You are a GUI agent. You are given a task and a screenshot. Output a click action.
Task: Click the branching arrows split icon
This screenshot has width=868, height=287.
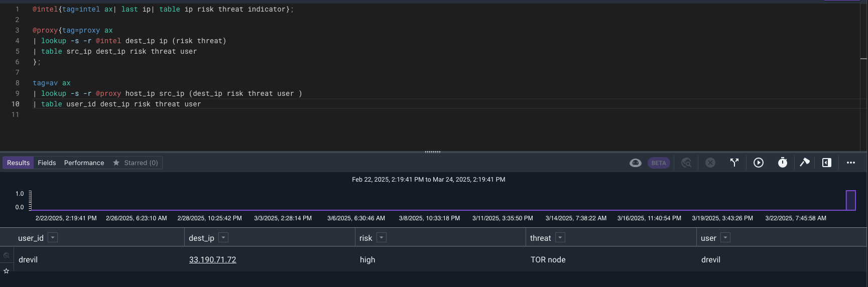click(734, 163)
